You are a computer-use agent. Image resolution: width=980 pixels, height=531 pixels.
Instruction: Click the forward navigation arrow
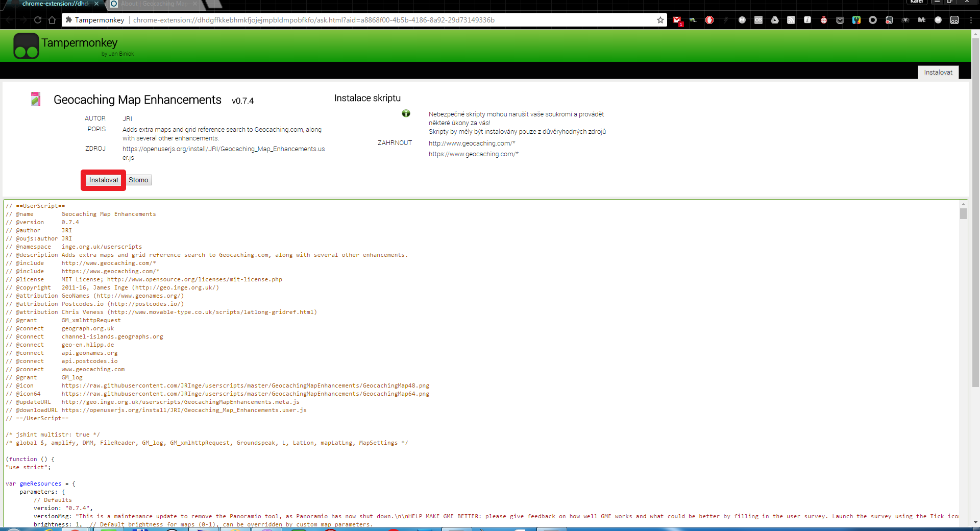pyautogui.click(x=23, y=20)
